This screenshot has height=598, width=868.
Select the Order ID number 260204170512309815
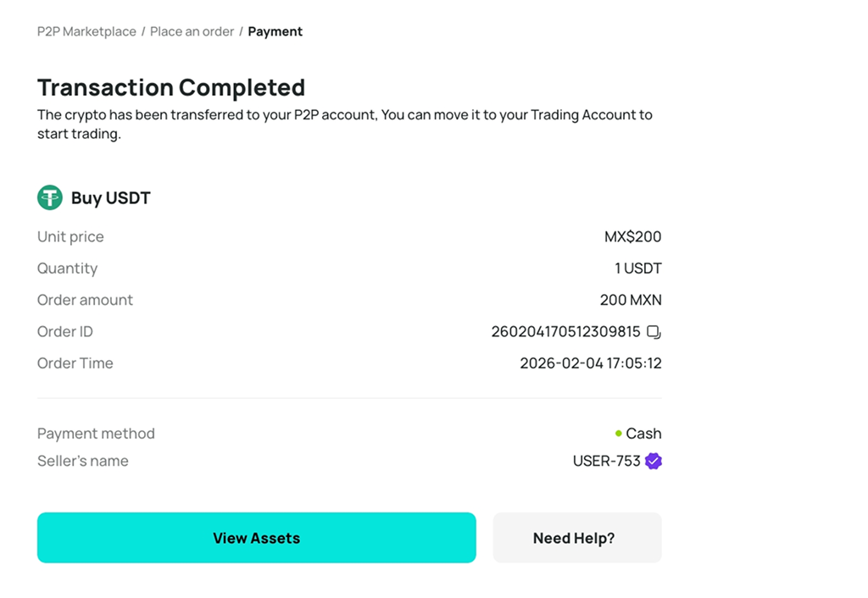[565, 331]
